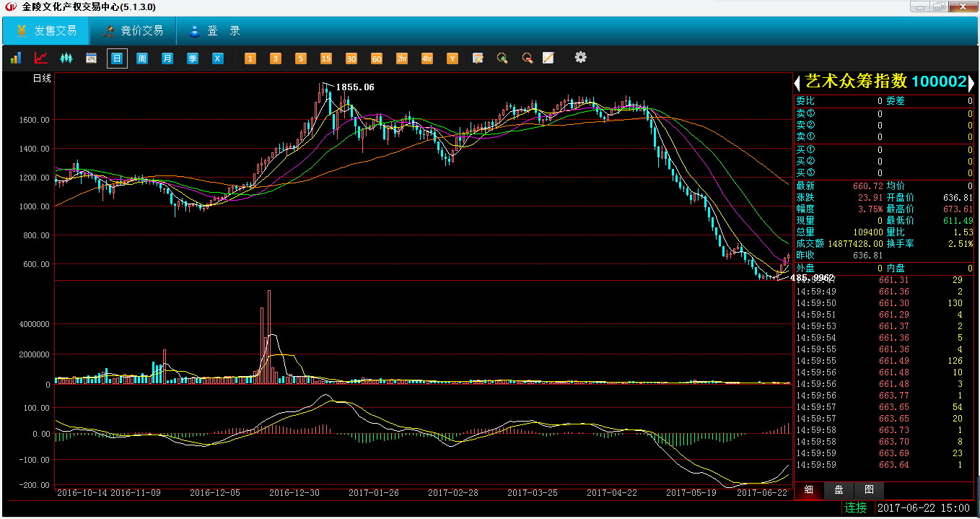
Task: Click the highest price value 673.61
Action: coord(958,209)
